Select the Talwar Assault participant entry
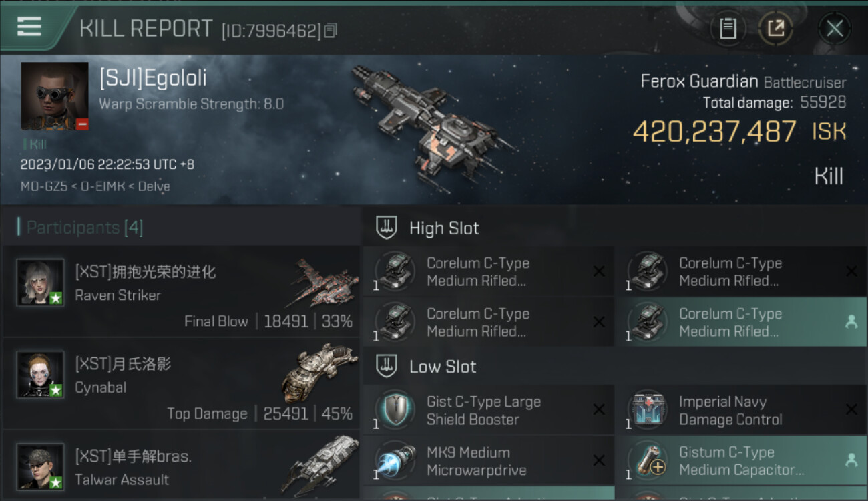The image size is (868, 501). (x=181, y=466)
